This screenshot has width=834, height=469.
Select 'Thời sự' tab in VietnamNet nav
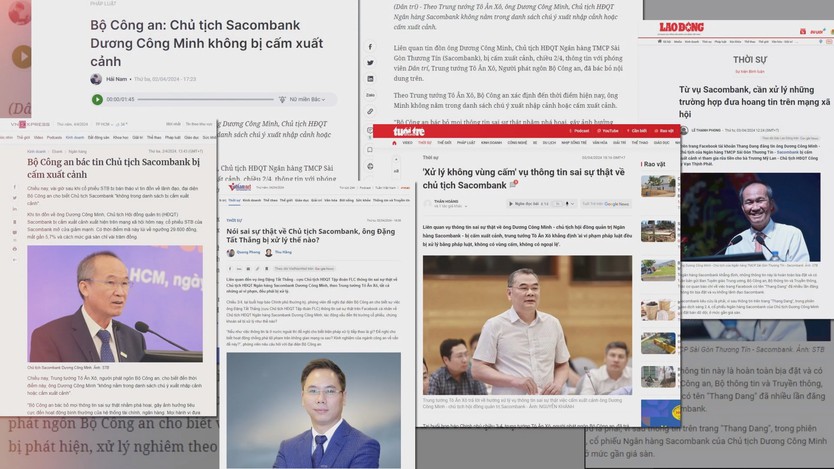(x=234, y=200)
